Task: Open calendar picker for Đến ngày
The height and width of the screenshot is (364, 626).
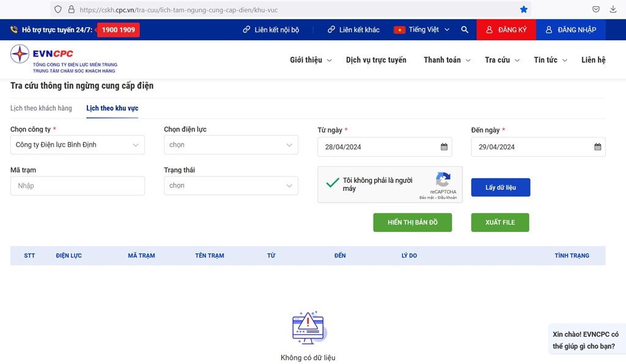Action: [x=597, y=147]
